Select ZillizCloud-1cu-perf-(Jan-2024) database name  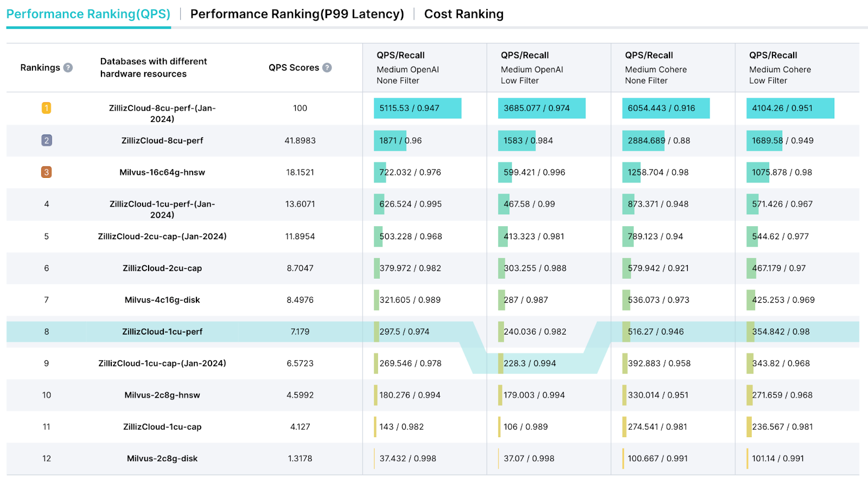[x=162, y=209]
